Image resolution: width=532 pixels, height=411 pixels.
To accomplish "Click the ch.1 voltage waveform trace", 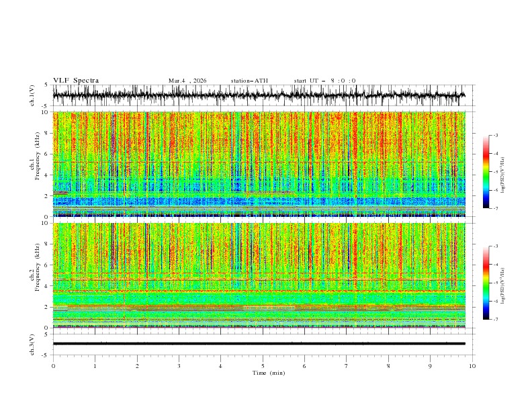I will click(259, 95).
